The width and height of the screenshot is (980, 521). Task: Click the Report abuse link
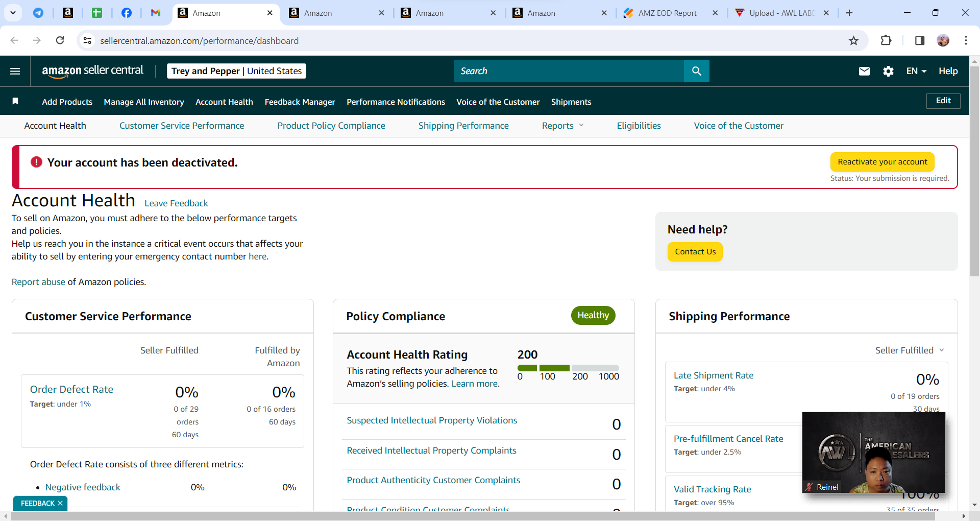[38, 282]
